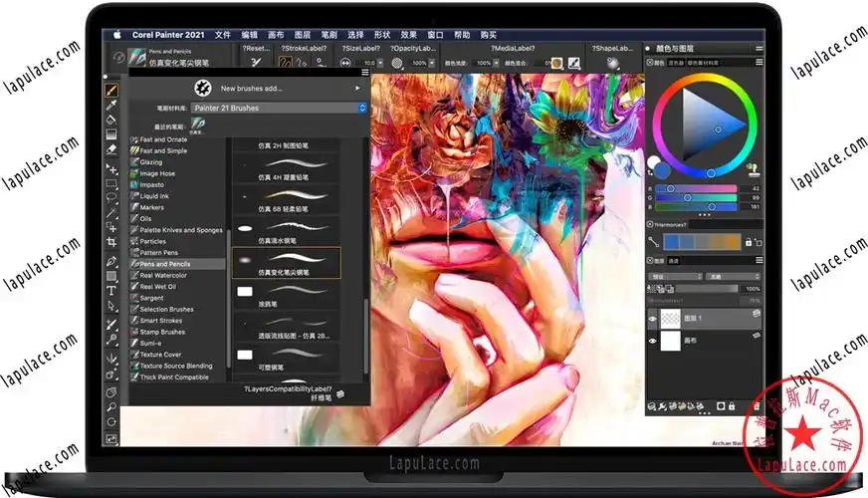This screenshot has width=868, height=498.
Task: Select the Eraser tool
Action: coord(111,149)
